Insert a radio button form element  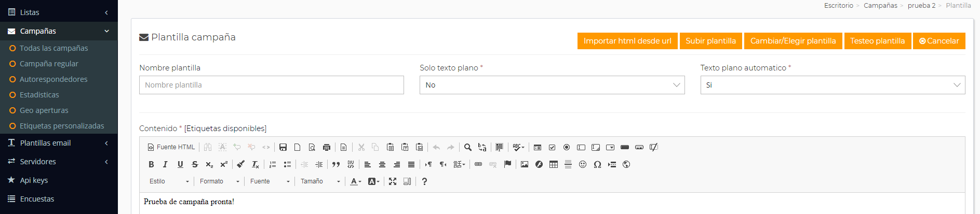567,147
